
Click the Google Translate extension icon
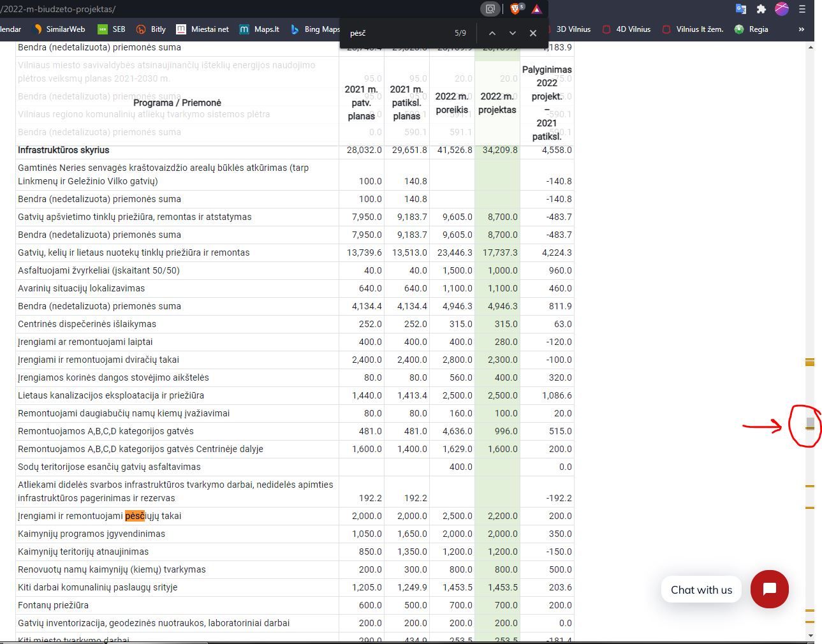pyautogui.click(x=741, y=9)
